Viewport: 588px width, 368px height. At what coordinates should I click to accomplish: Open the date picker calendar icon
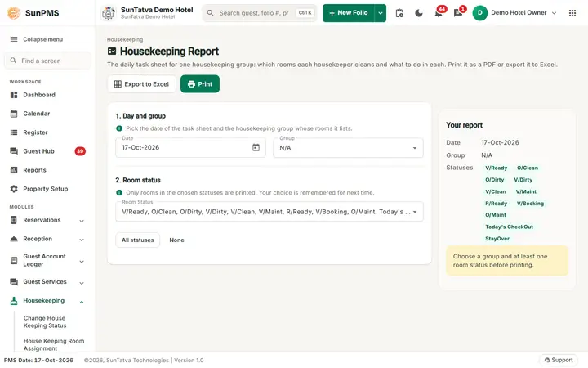(256, 147)
